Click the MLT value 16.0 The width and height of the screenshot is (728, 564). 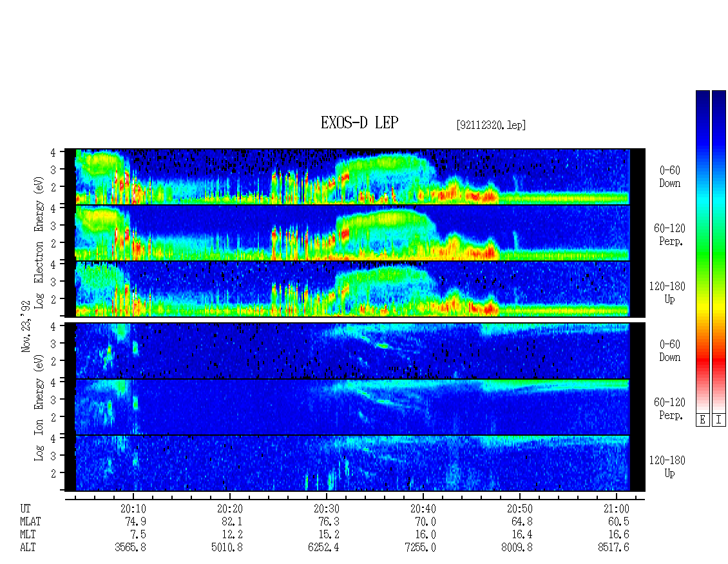point(425,535)
